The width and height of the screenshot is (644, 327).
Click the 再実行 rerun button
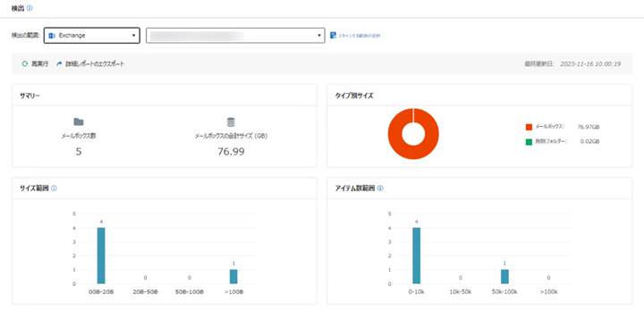[x=35, y=64]
